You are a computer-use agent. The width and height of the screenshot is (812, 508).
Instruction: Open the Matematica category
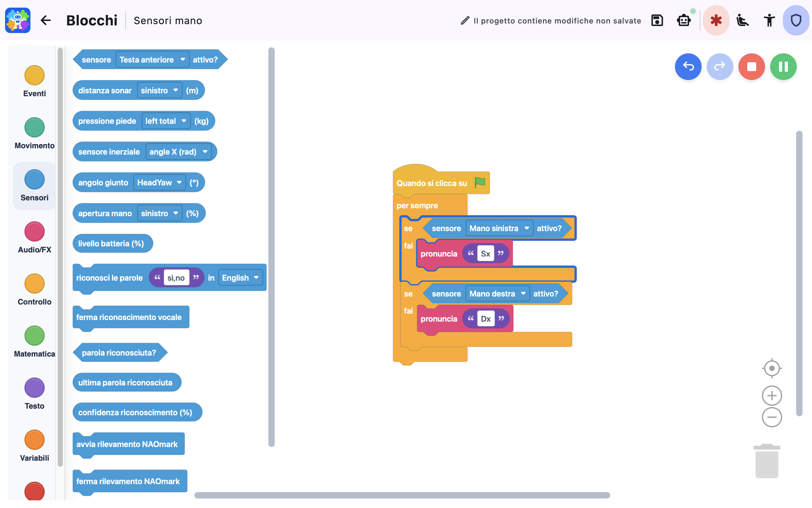tap(34, 342)
